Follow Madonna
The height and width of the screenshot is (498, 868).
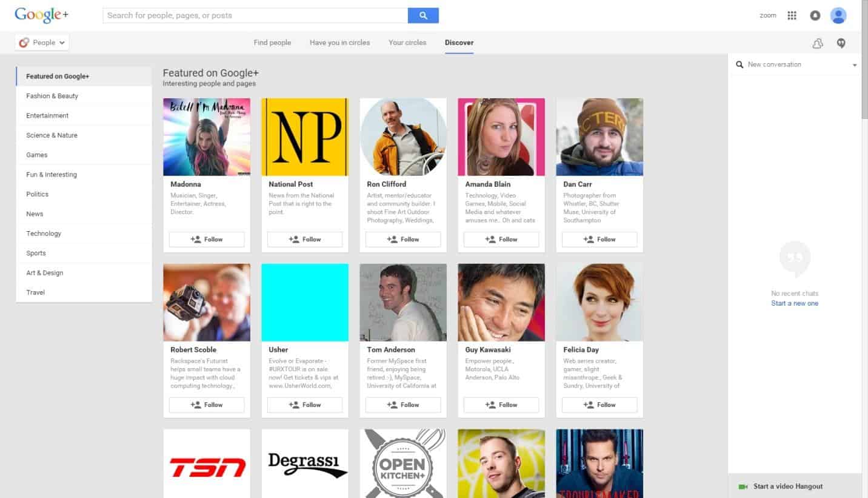207,240
